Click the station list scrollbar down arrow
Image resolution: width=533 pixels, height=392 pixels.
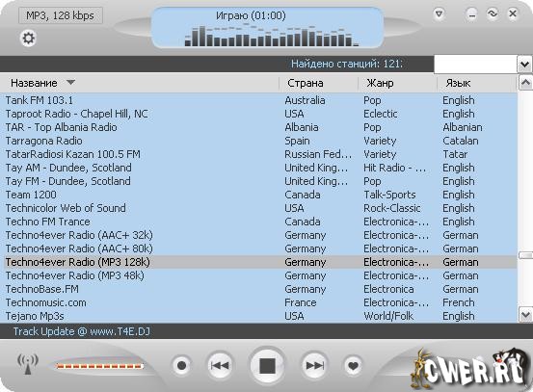coord(525,315)
